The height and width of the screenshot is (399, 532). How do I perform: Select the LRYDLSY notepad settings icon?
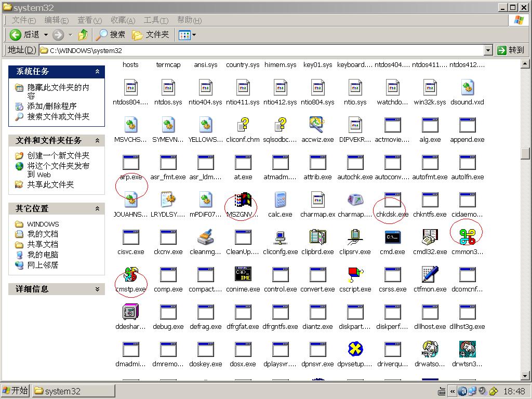[168, 200]
